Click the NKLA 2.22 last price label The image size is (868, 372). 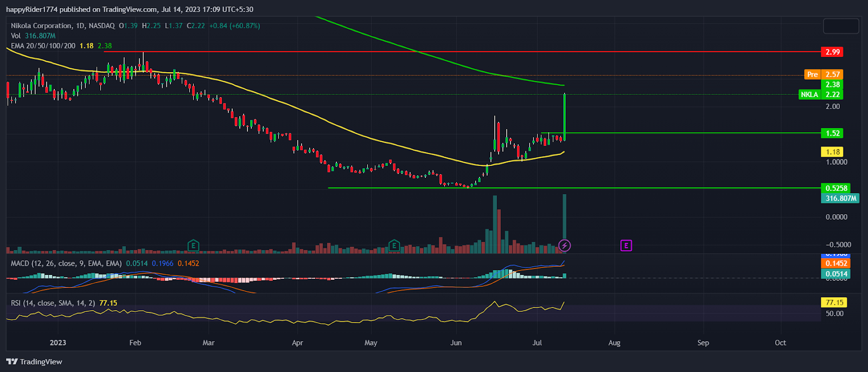tap(821, 94)
